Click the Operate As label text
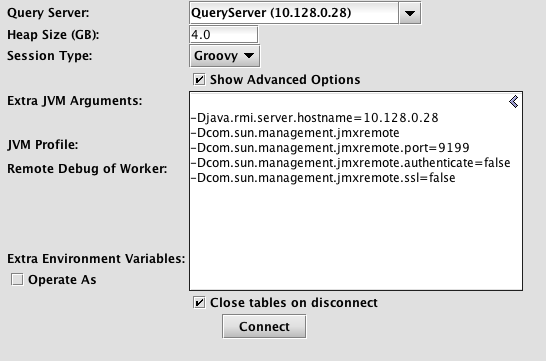Viewport: 546px width, 361px height. [62, 280]
